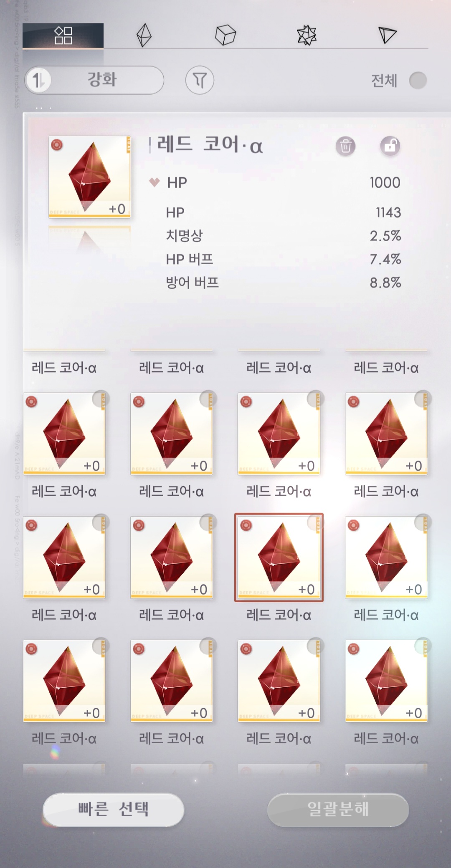Toggle sort order next to 강화
Image resolution: width=451 pixels, height=868 pixels.
point(38,80)
